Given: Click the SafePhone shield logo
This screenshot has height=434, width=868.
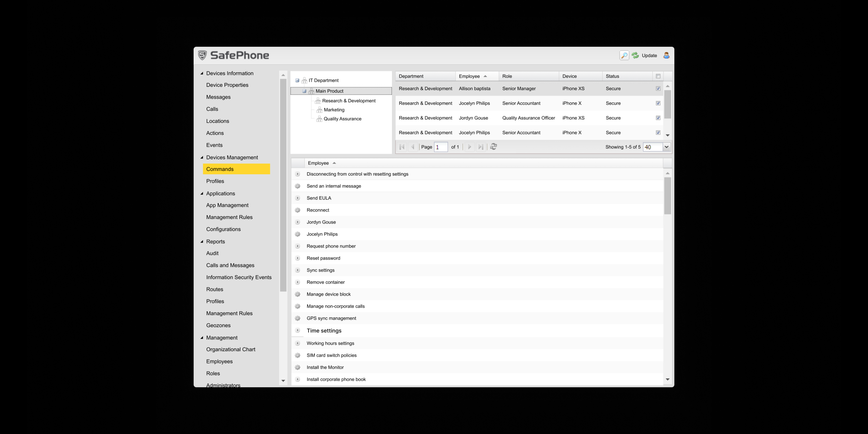Looking at the screenshot, I should [x=202, y=55].
